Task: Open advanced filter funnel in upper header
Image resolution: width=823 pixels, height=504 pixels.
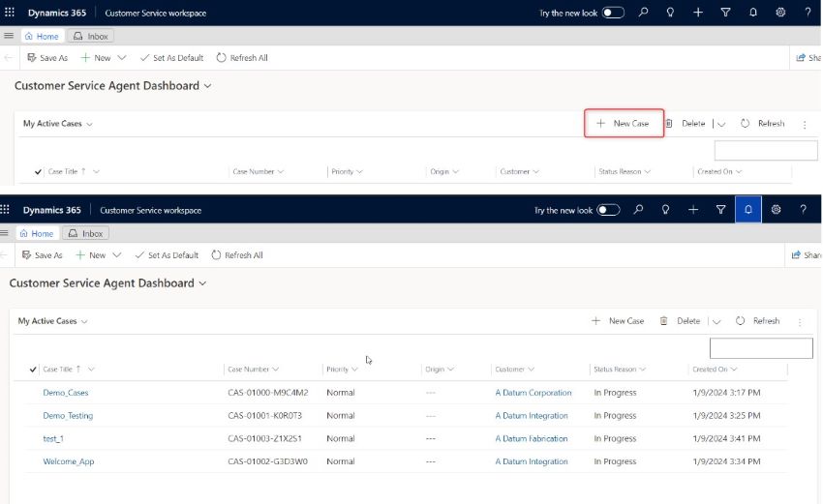Action: (x=725, y=12)
